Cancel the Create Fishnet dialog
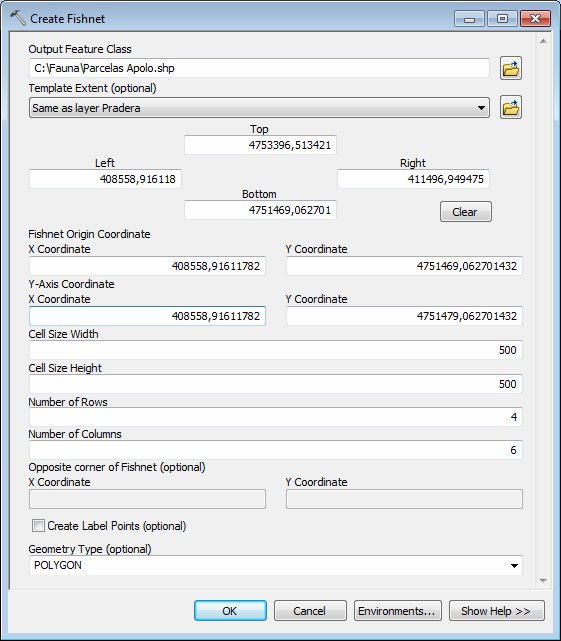Viewport: 561px width, 641px height. 310,611
